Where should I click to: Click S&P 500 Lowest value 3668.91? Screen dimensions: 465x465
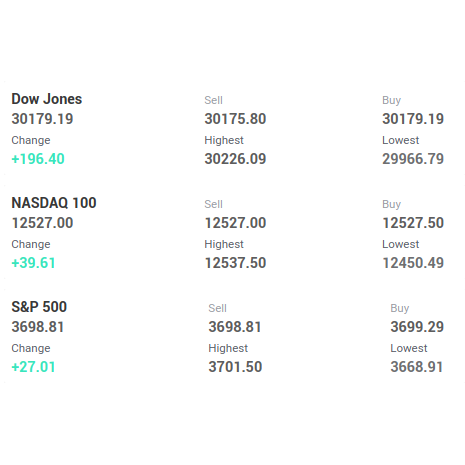(x=417, y=367)
